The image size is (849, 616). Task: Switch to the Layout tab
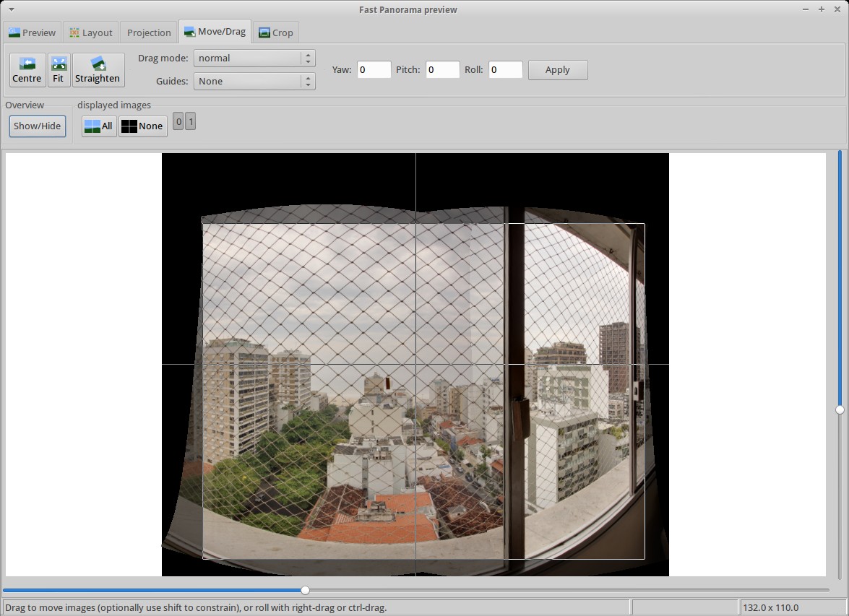pos(91,32)
